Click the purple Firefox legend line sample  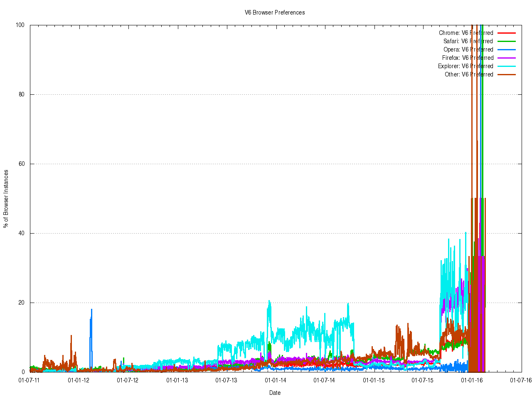point(506,58)
